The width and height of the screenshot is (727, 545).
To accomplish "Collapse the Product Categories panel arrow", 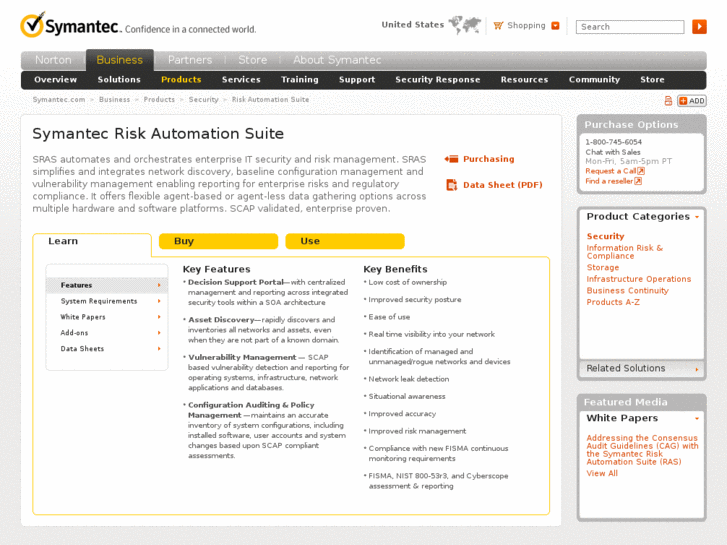I will [x=697, y=217].
